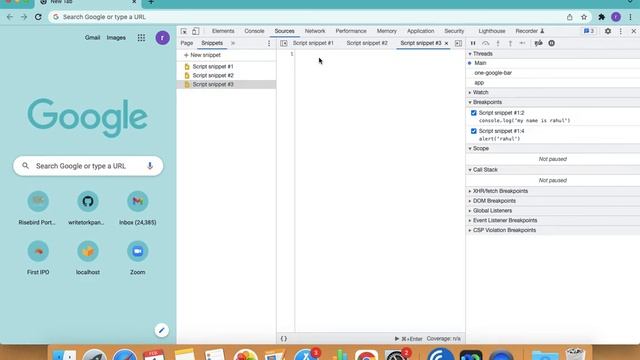The width and height of the screenshot is (640, 360).
Task: Expand the Watch section
Action: 553,93
